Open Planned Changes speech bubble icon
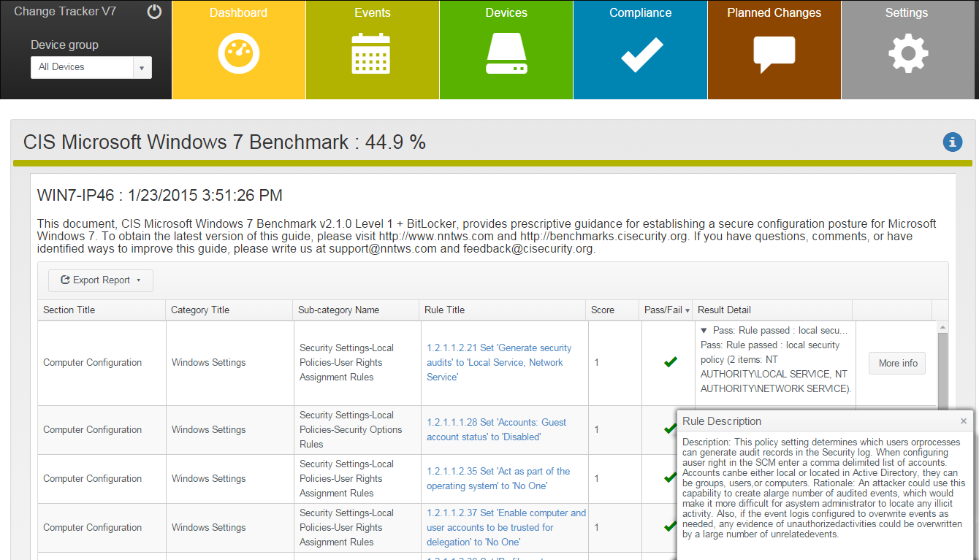Screen dimensions: 979x560 pyautogui.click(x=774, y=54)
